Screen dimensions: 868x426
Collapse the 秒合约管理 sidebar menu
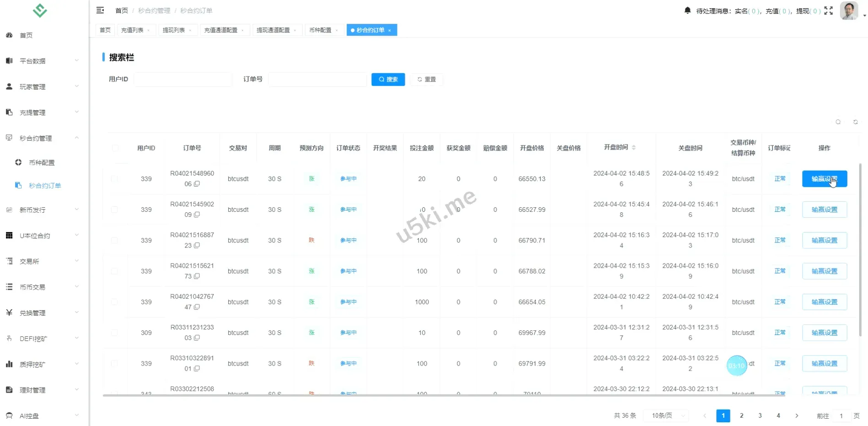pyautogui.click(x=42, y=138)
